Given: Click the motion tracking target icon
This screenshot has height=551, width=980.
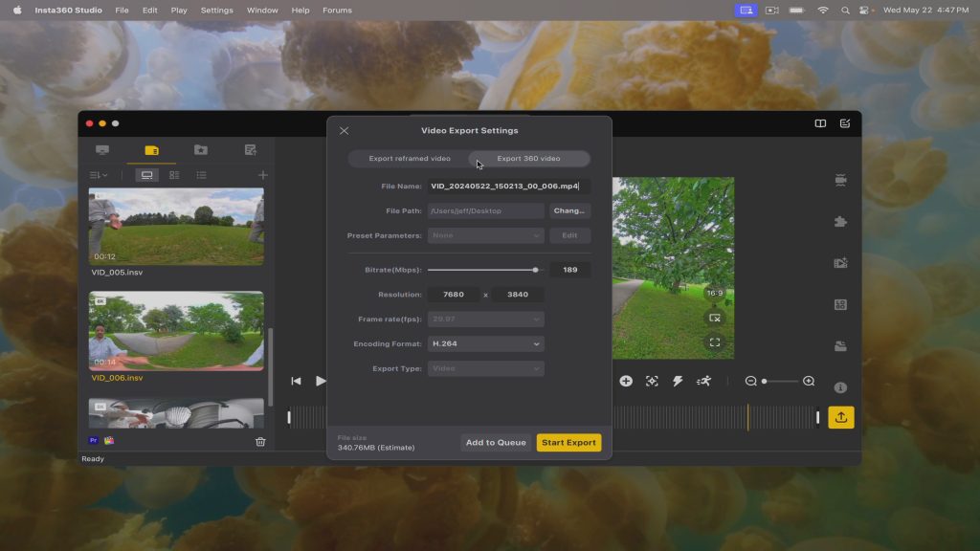Looking at the screenshot, I should [651, 380].
